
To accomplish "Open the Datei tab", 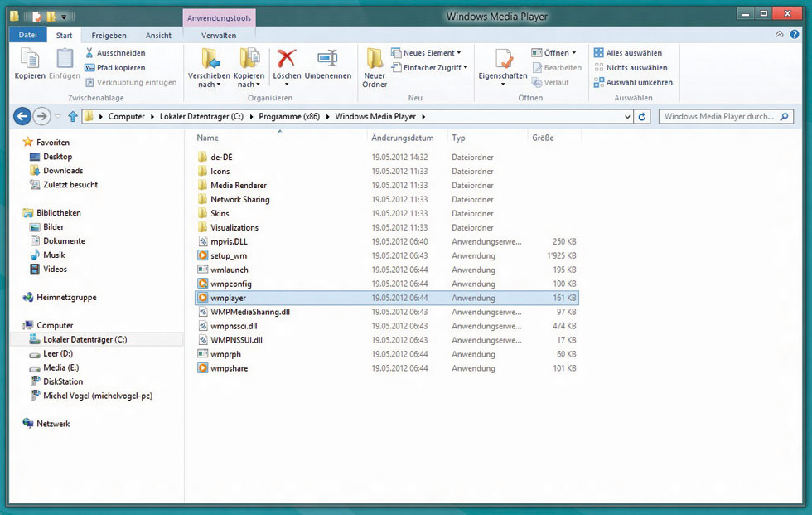I will 28,35.
